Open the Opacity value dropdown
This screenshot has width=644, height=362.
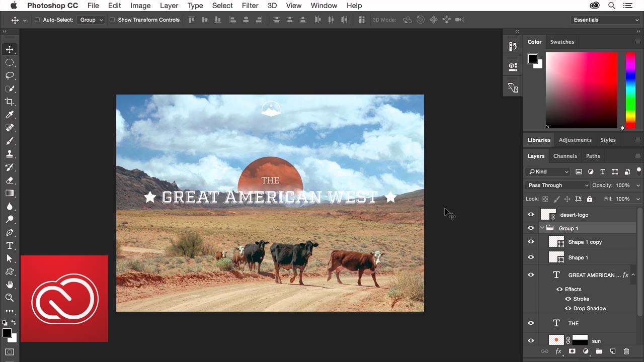(638, 185)
